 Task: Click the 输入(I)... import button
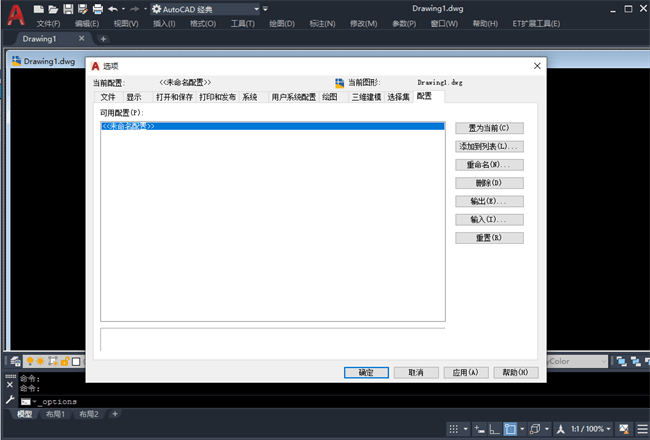[489, 219]
